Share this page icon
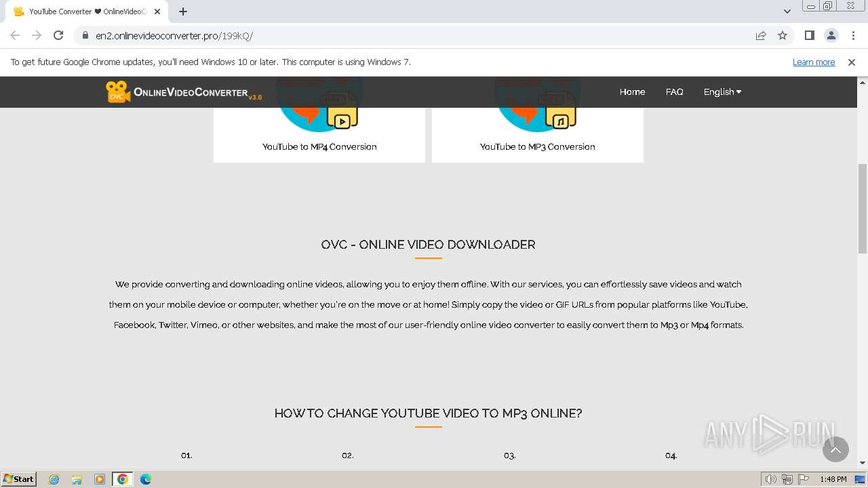This screenshot has width=868, height=488. pos(761,35)
